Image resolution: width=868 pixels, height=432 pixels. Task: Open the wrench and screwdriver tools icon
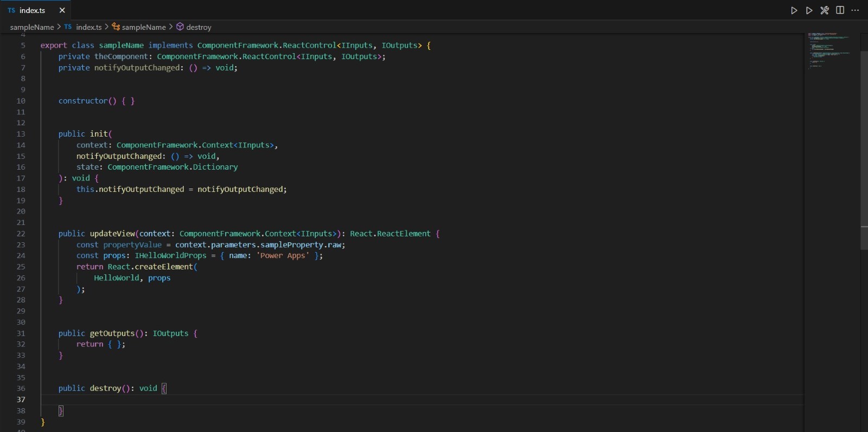point(825,10)
